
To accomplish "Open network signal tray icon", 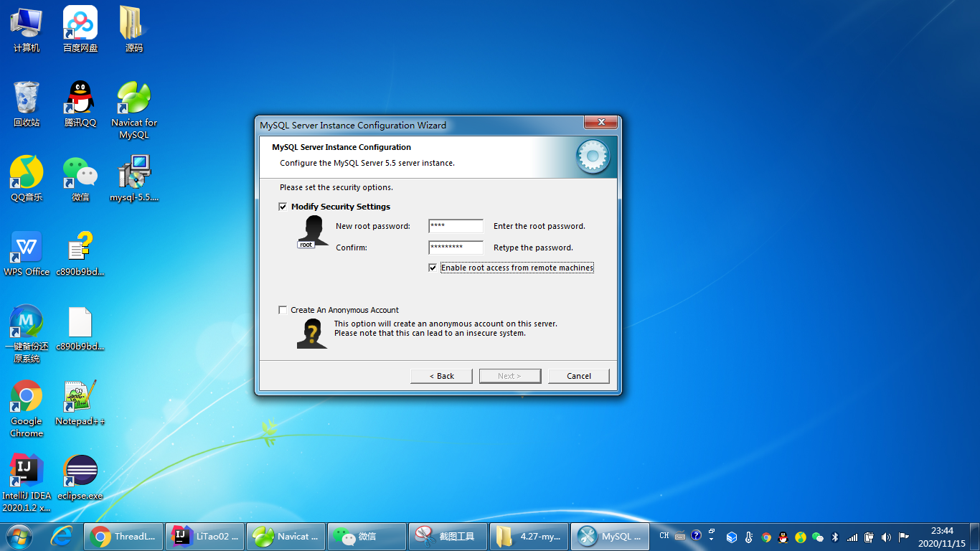I will click(852, 537).
